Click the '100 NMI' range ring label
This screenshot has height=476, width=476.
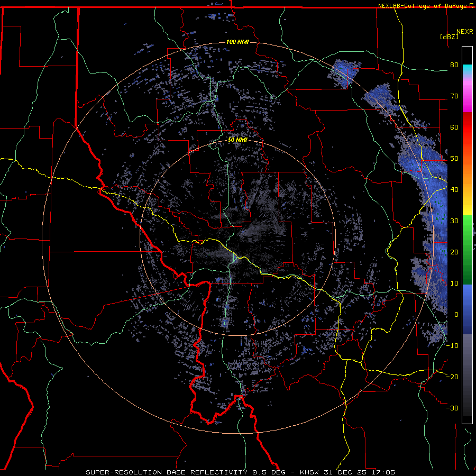[x=237, y=42]
